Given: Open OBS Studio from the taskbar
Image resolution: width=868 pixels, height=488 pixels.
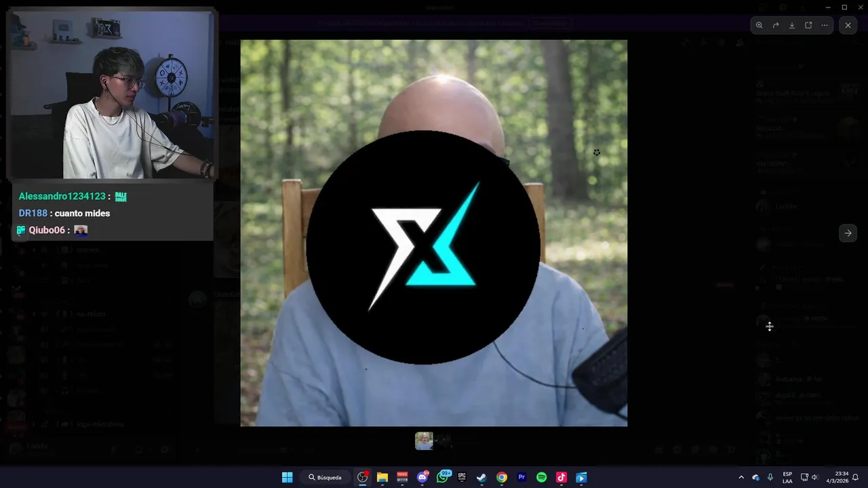Looking at the screenshot, I should (x=363, y=477).
